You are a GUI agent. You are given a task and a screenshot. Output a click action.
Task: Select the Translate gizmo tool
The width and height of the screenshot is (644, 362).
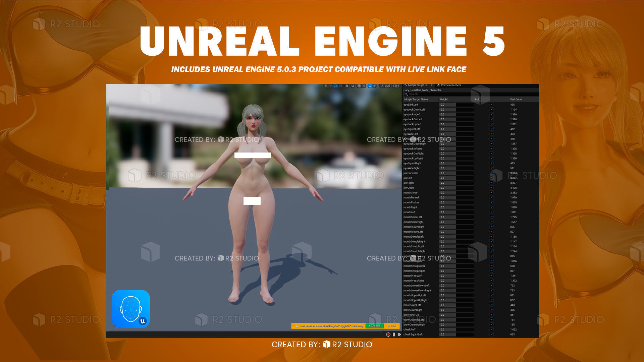click(331, 86)
